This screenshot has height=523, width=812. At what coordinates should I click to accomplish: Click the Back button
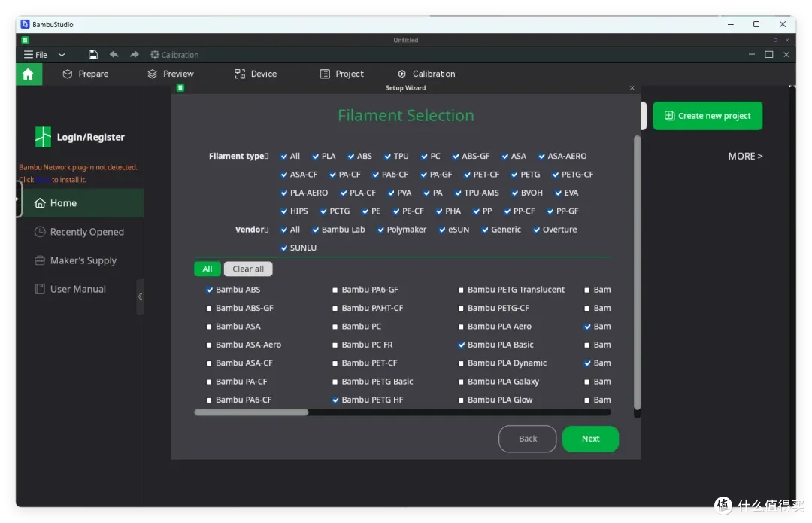[x=527, y=439]
